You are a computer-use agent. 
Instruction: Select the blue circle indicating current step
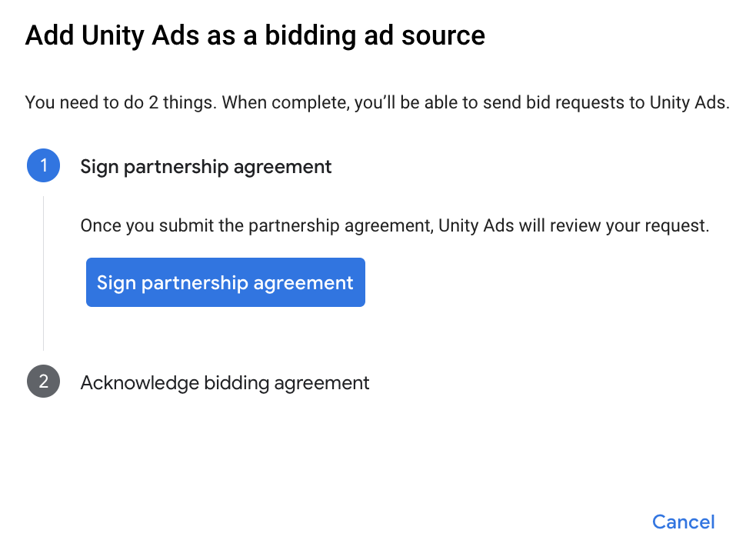click(43, 165)
